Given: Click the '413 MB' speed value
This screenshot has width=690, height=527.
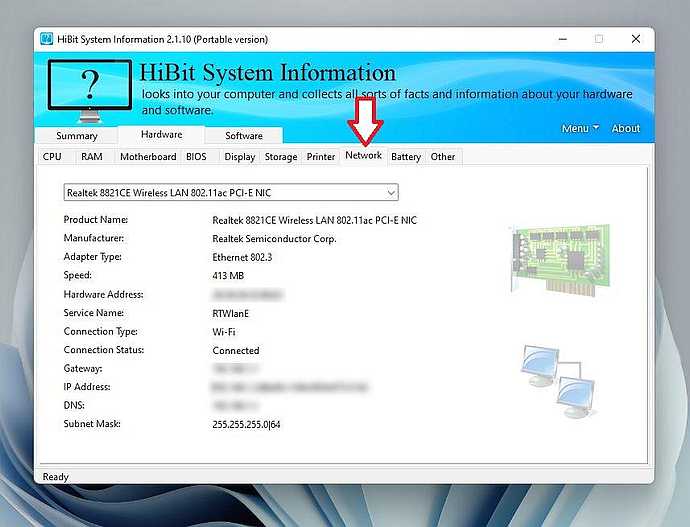Looking at the screenshot, I should [228, 276].
